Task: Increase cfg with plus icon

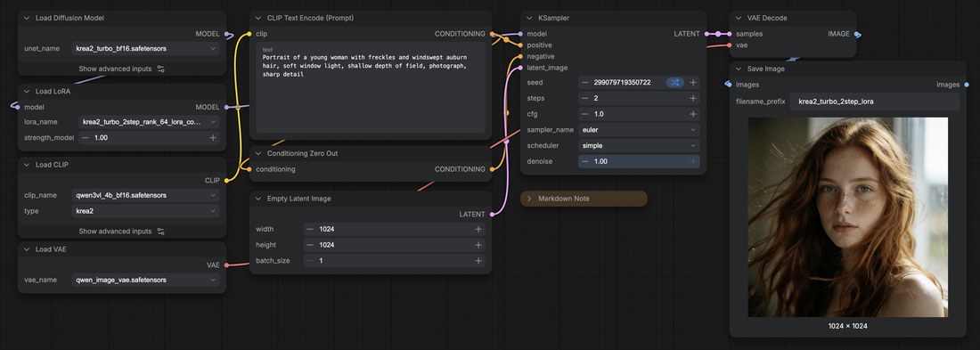Action: pyautogui.click(x=692, y=114)
